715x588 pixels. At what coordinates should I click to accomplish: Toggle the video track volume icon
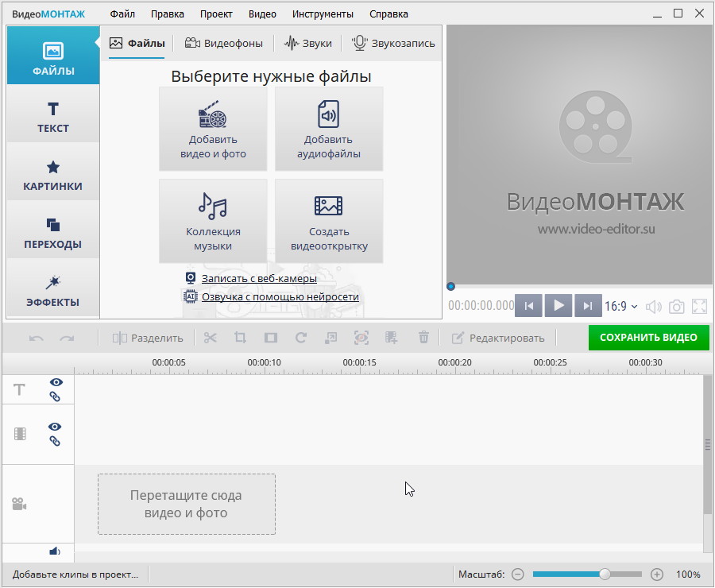point(55,551)
